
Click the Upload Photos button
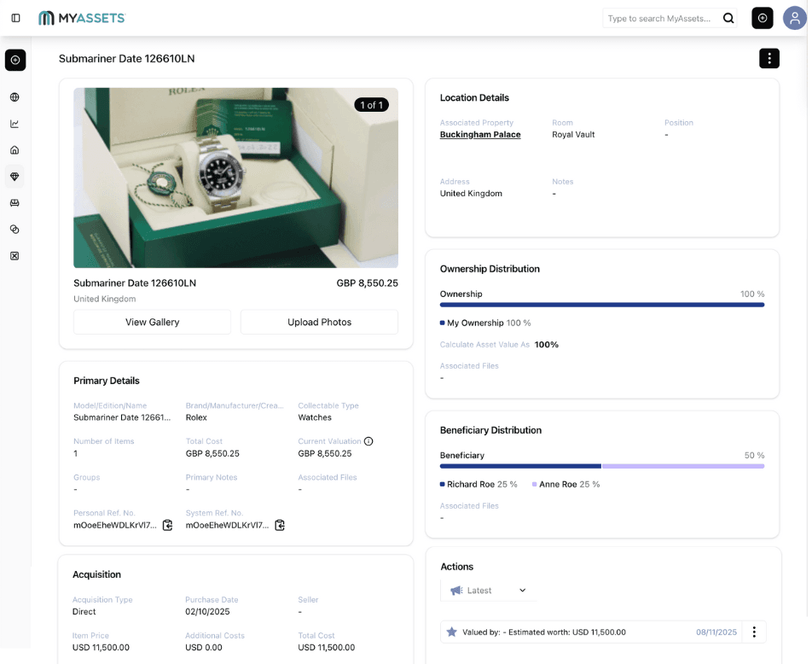coord(320,322)
